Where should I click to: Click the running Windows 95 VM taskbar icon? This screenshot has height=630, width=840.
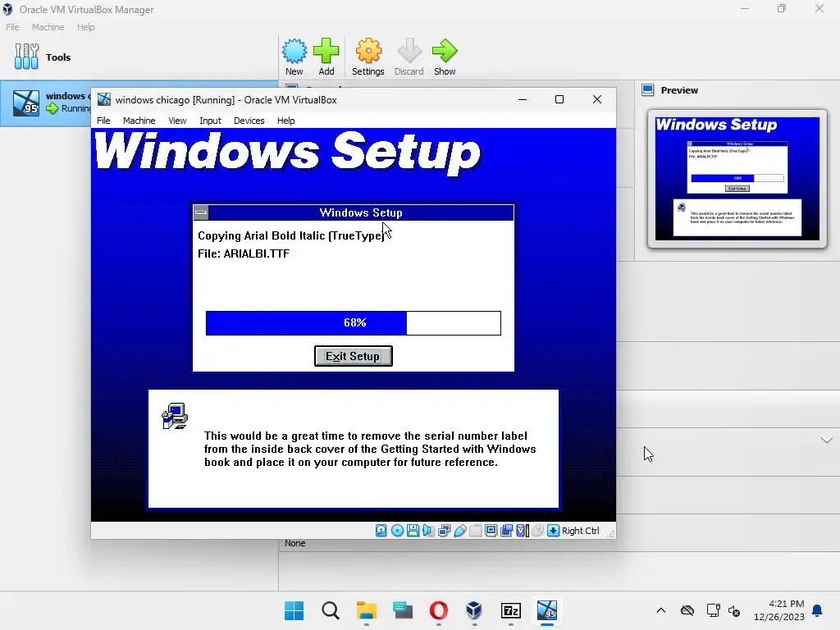point(547,610)
